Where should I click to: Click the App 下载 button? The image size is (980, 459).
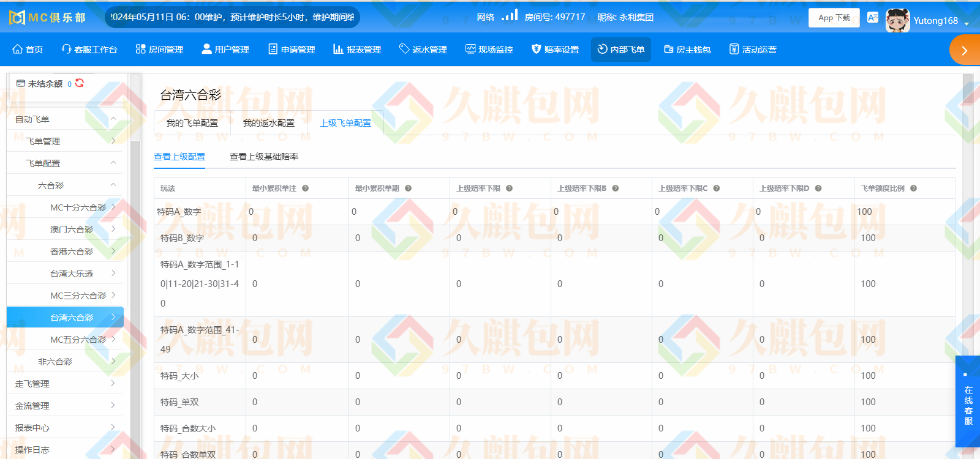pyautogui.click(x=834, y=18)
